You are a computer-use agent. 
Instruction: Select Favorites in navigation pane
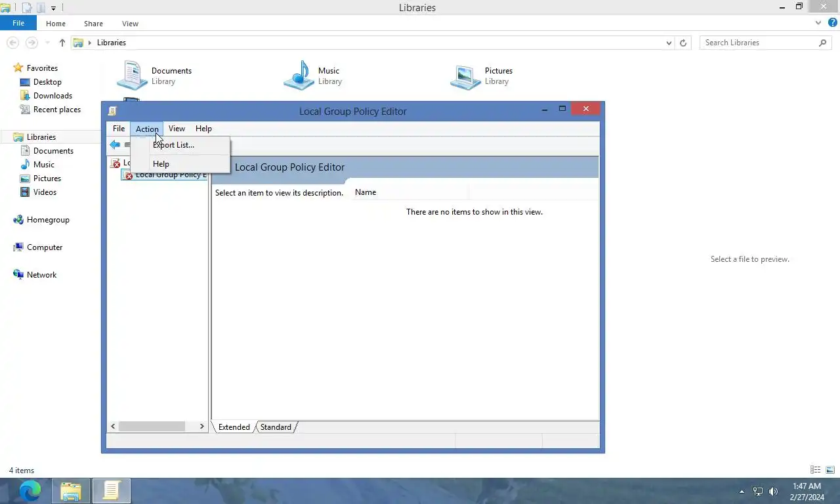(42, 68)
